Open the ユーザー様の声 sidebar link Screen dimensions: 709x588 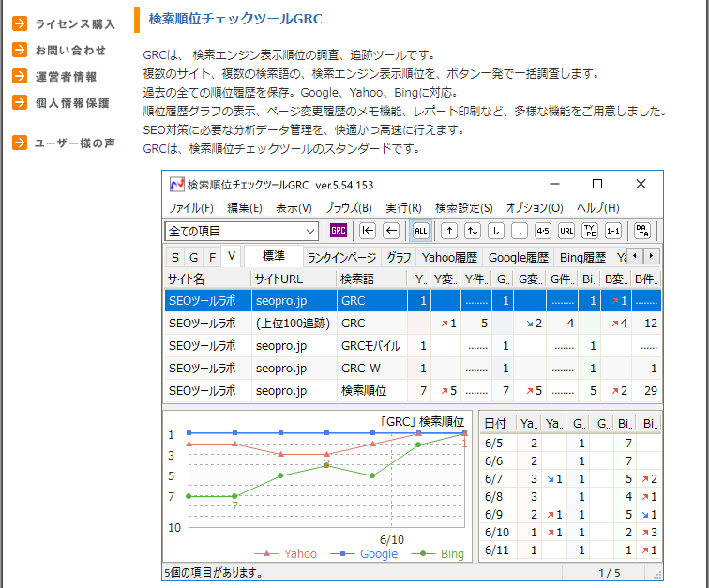point(75,143)
